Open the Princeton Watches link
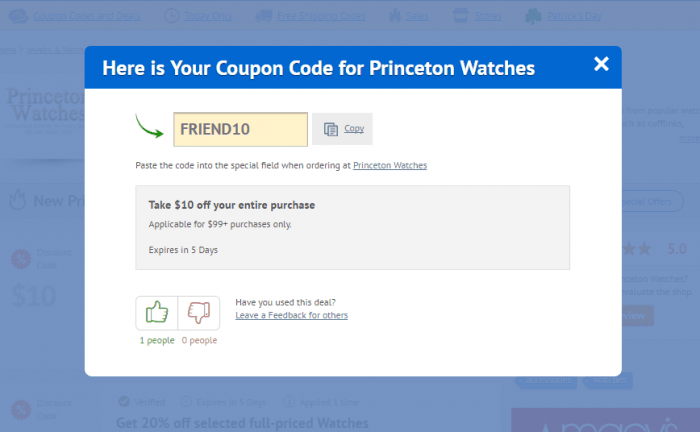This screenshot has height=432, width=700. [390, 166]
